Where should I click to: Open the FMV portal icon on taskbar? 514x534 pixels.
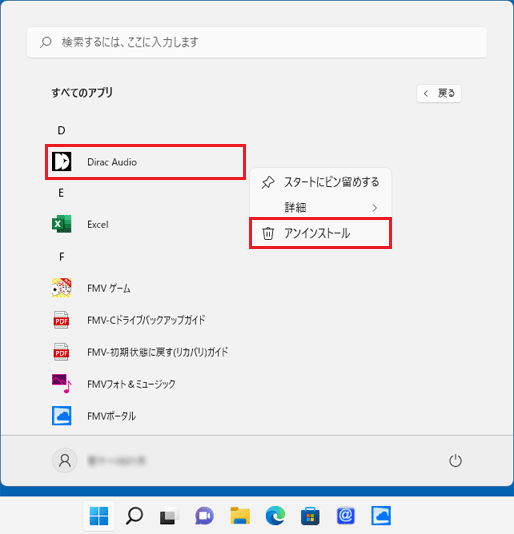[381, 516]
